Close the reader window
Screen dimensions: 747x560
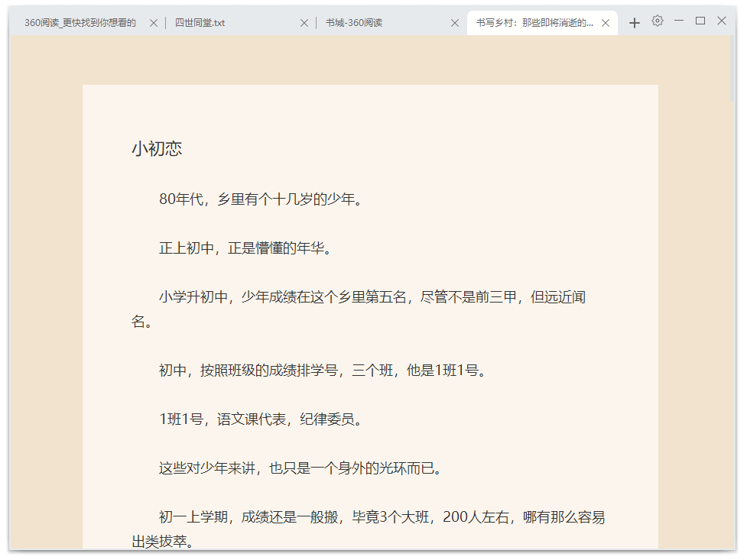722,21
